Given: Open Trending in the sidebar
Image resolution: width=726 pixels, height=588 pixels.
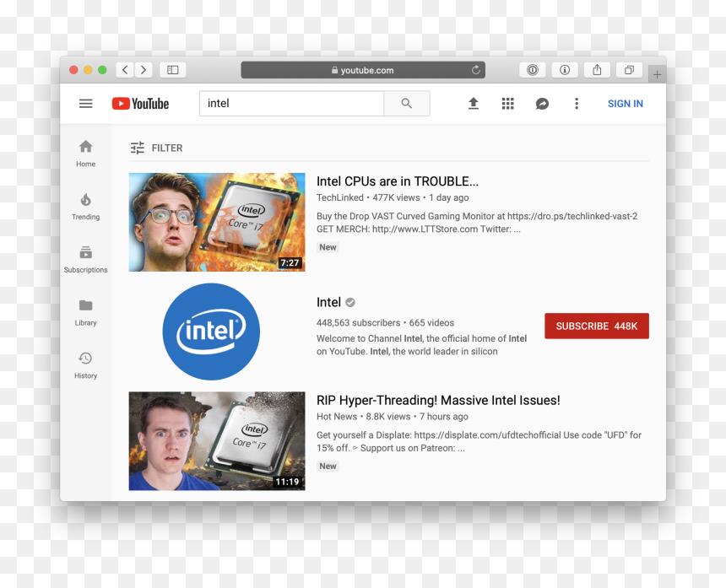Looking at the screenshot, I should click(85, 207).
